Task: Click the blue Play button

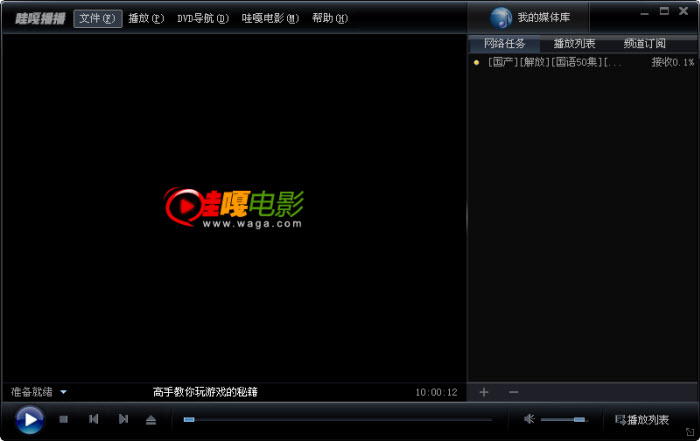Action: 29,420
